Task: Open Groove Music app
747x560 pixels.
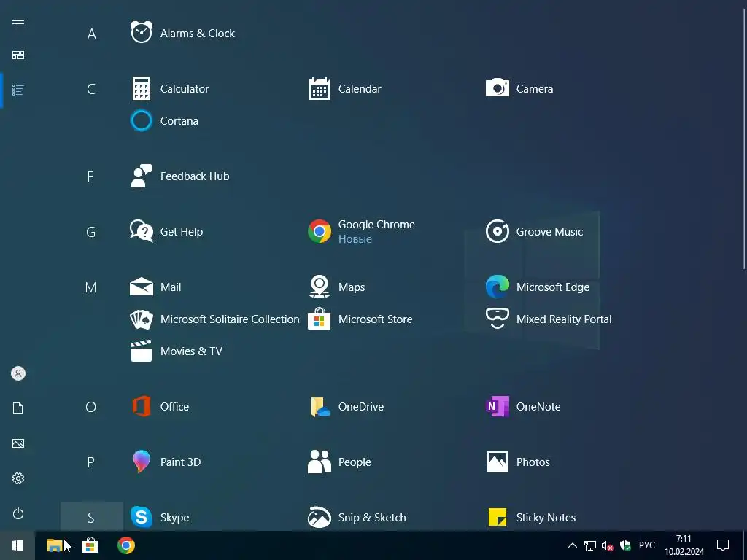Action: tap(535, 232)
